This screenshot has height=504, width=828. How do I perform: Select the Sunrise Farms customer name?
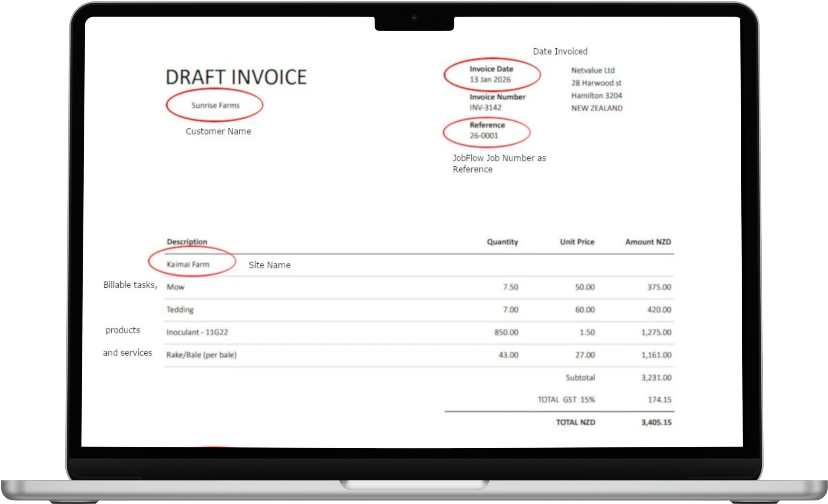coord(215,105)
